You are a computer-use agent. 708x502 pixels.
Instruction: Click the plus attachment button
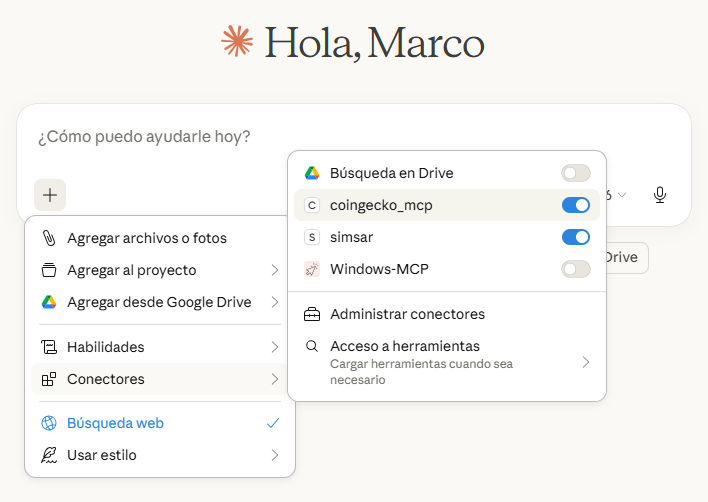click(x=50, y=195)
